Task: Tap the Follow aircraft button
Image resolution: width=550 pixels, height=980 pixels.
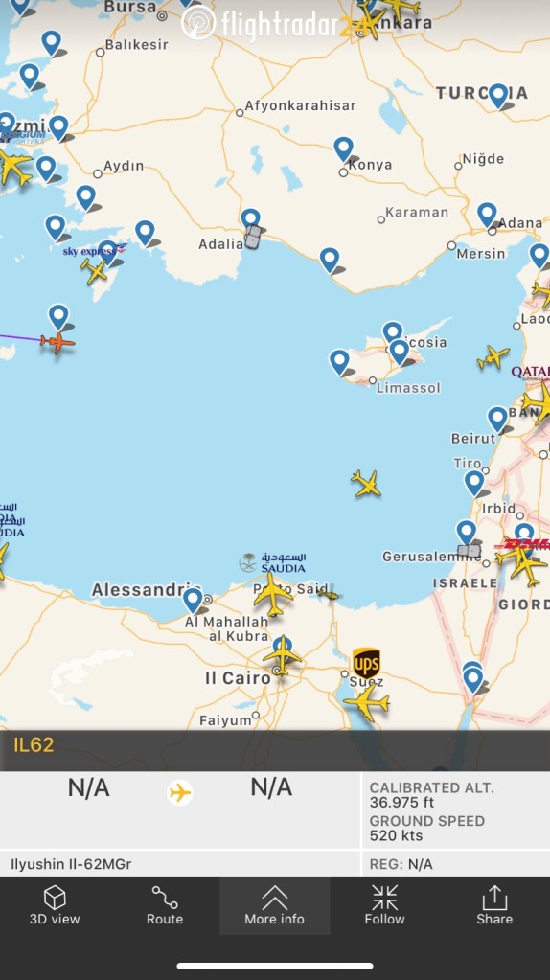Action: [384, 905]
